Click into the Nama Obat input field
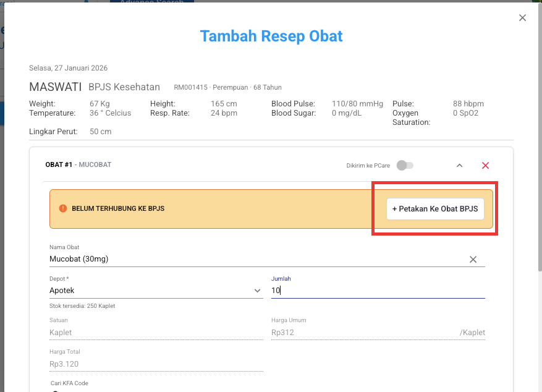Screen dimensions: 542x392 (247, 259)
